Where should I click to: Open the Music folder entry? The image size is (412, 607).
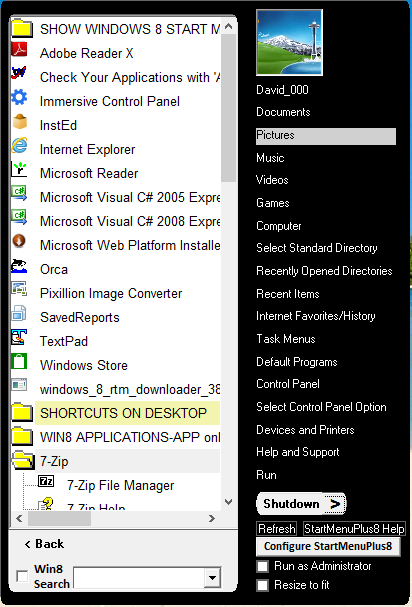(270, 158)
